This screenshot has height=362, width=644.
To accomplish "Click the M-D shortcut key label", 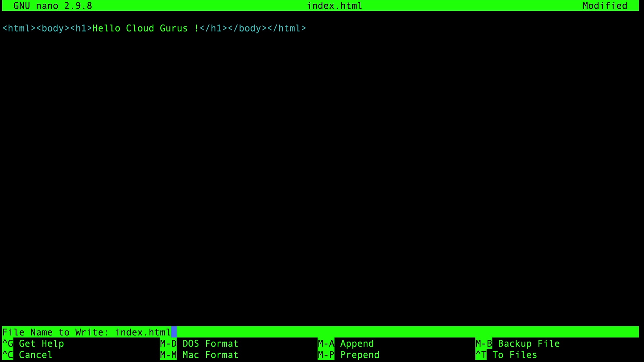I will [168, 344].
